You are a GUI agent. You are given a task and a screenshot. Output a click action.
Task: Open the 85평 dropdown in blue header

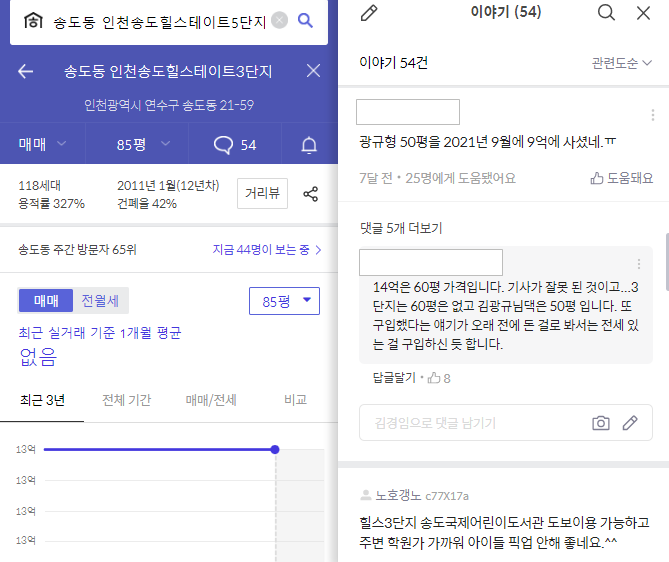[143, 144]
